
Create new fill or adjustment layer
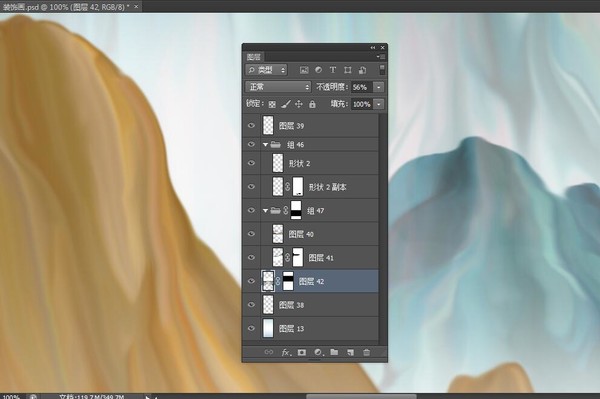[x=318, y=352]
